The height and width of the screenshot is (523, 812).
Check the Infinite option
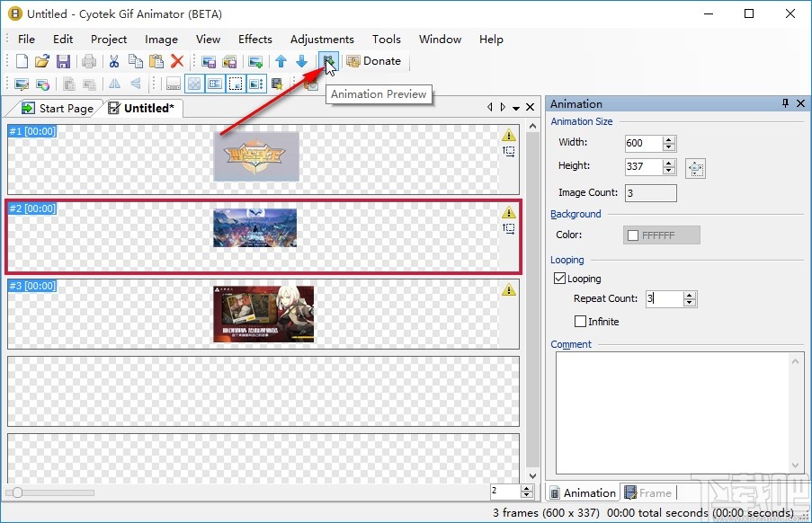[580, 321]
